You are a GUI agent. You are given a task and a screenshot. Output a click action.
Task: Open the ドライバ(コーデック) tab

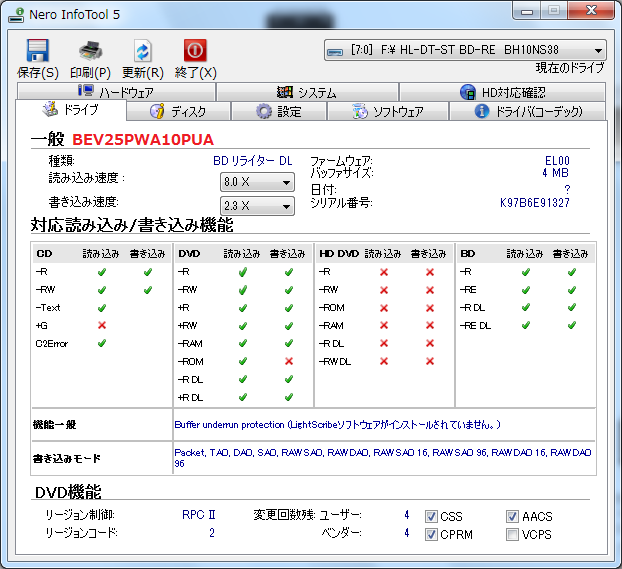529,111
